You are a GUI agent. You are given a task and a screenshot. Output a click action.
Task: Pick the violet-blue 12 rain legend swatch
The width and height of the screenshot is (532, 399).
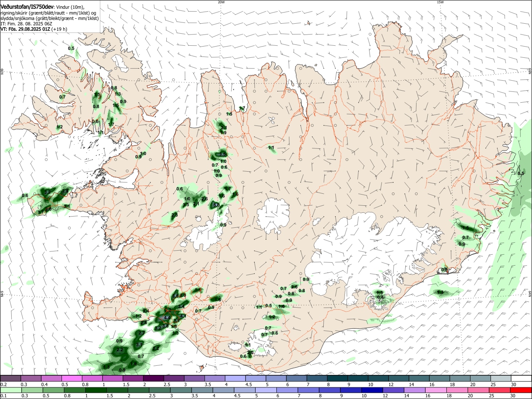pyautogui.click(x=394, y=390)
